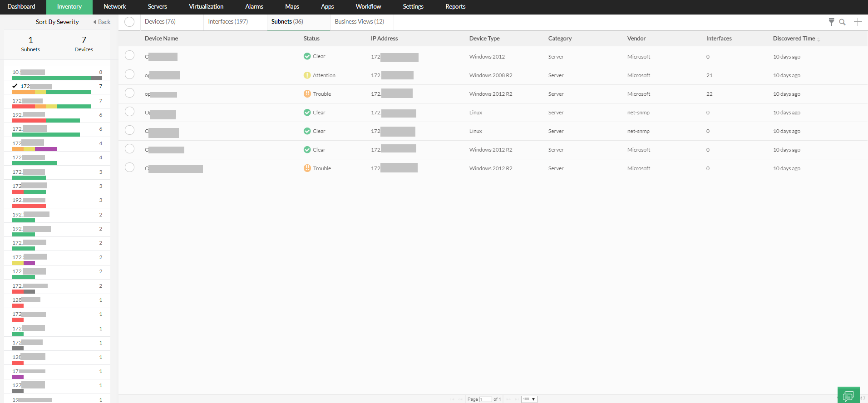Select the checkbox of the last Clear row
The image size is (868, 403).
pyautogui.click(x=129, y=148)
